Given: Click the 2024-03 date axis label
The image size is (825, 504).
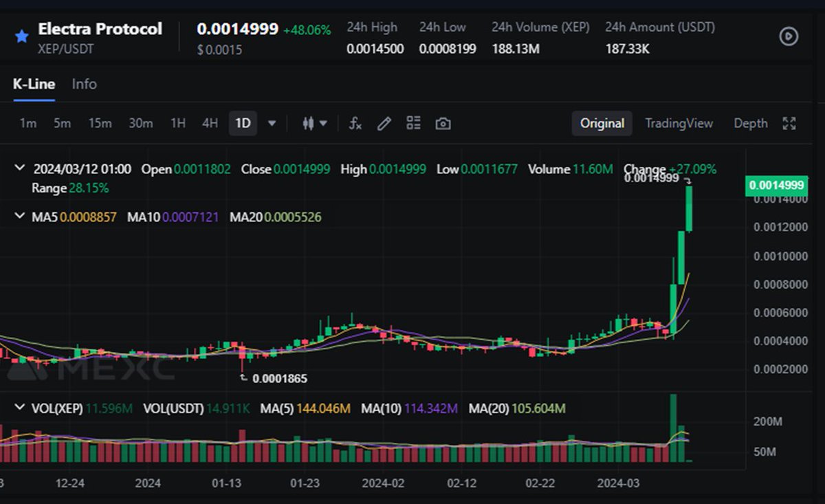Looking at the screenshot, I should pyautogui.click(x=618, y=483).
